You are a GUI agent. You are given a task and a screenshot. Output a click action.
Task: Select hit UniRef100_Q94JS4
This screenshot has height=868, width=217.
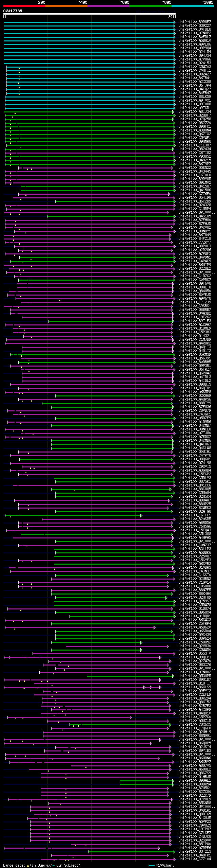point(195,56)
